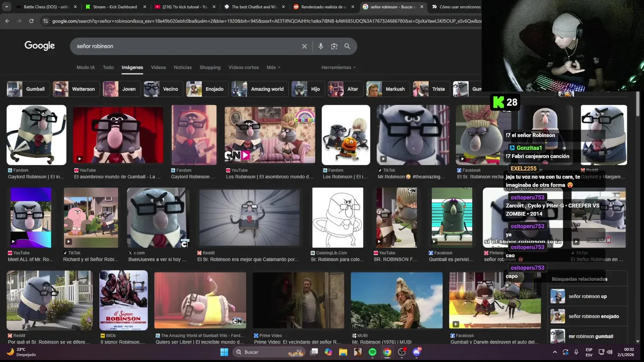The height and width of the screenshot is (362, 644).
Task: Filter images by Altar chip
Action: 345,89
